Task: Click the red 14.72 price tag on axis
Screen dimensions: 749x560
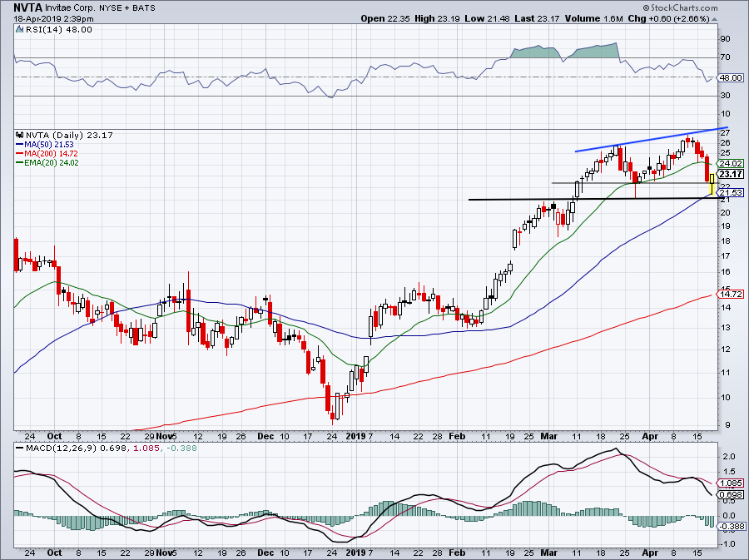Action: tap(731, 294)
